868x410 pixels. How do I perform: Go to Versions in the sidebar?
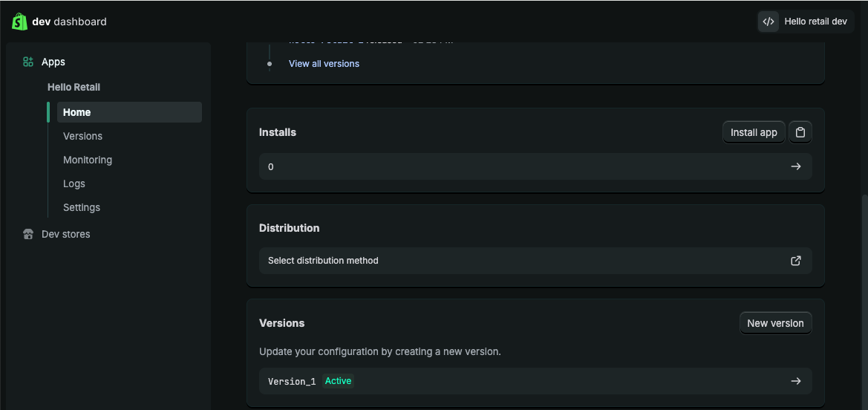[x=82, y=136]
